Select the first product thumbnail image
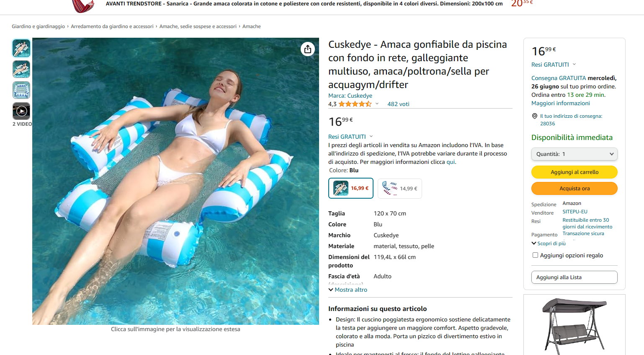This screenshot has width=644, height=355. click(21, 48)
